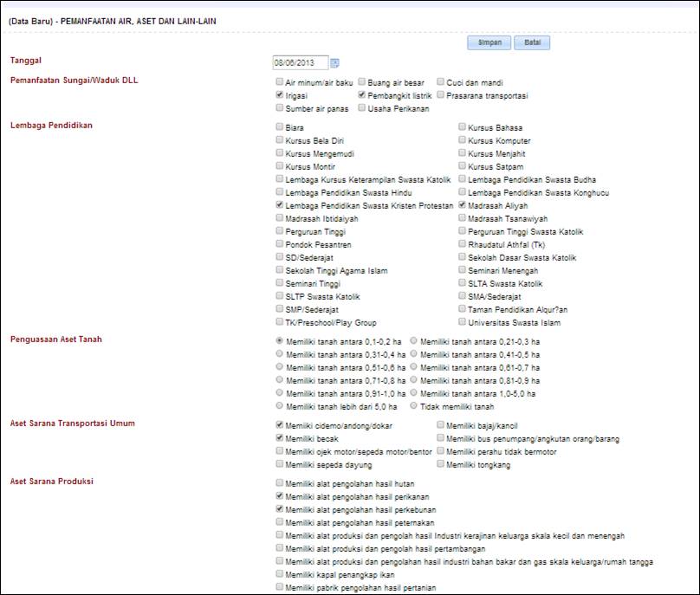Select SLTA Swasta Katolik checkbox
700x595 pixels.
[462, 281]
